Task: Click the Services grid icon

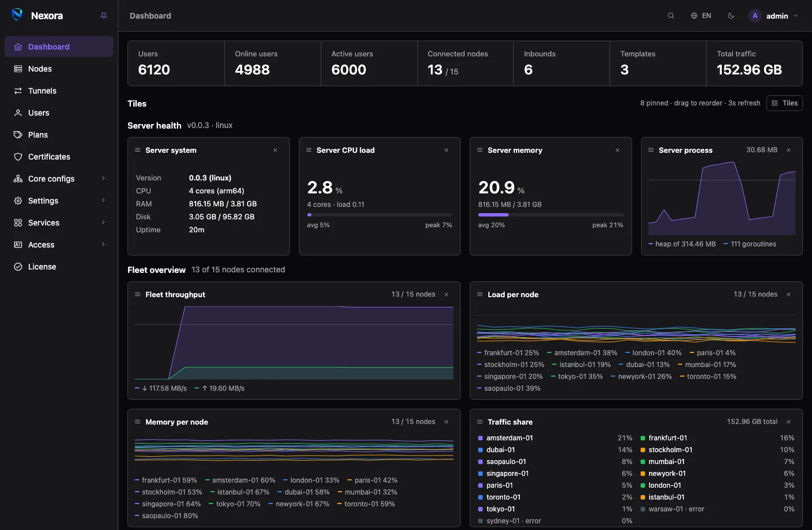Action: tap(18, 223)
